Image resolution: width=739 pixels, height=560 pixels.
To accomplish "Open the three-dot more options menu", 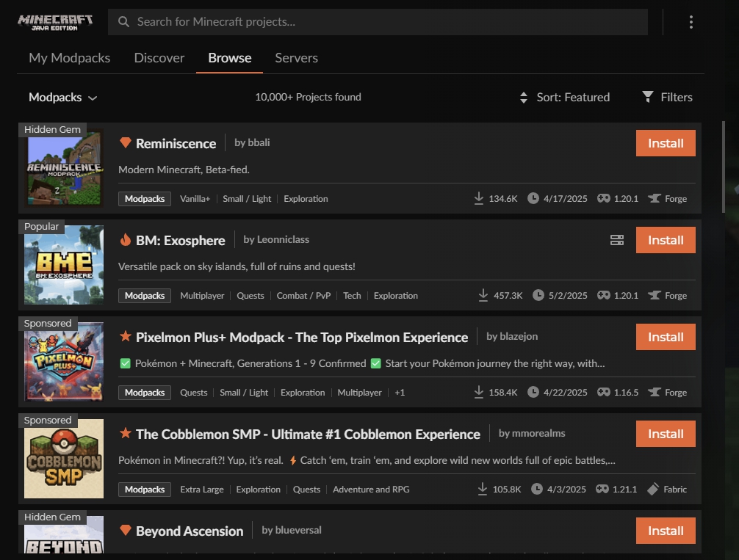I will (691, 22).
